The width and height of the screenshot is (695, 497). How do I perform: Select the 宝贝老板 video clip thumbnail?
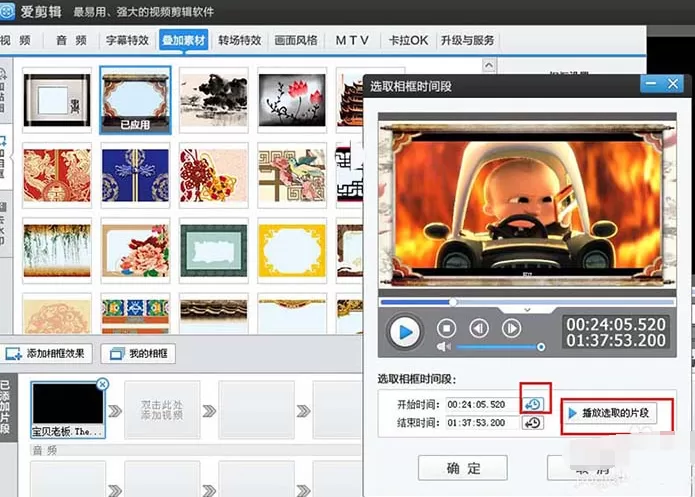[68, 410]
